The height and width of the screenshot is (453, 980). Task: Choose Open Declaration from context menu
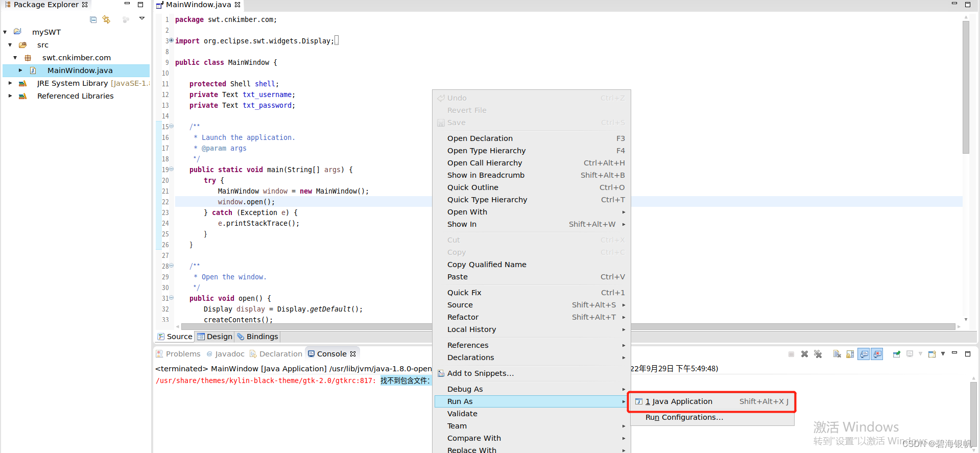[532, 138]
